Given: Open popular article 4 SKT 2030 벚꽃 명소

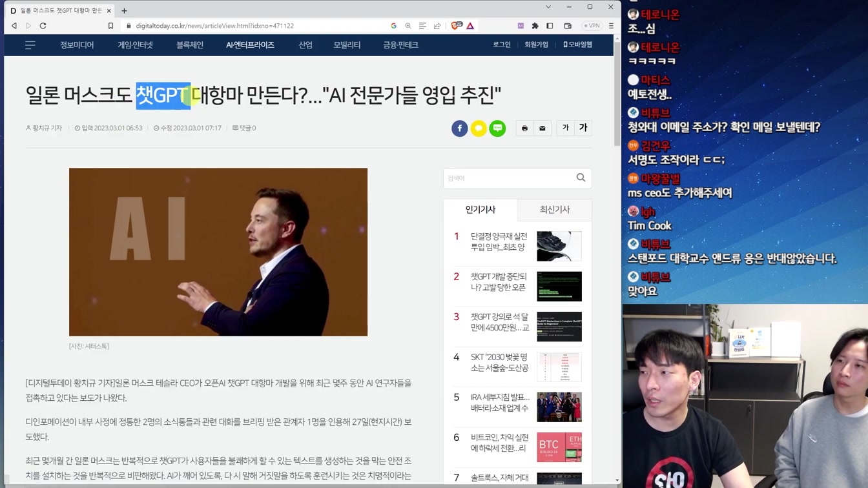Looking at the screenshot, I should pos(499,362).
